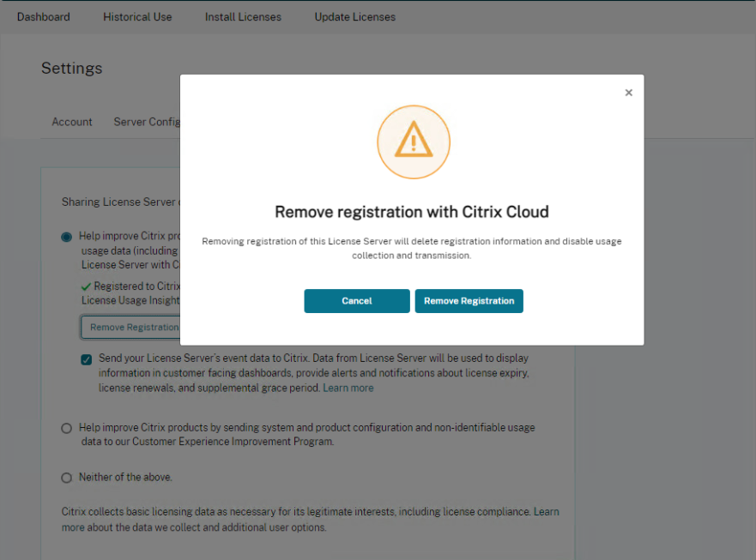
Task: Select the Customer Experience Improvement Program option
Action: pyautogui.click(x=66, y=428)
